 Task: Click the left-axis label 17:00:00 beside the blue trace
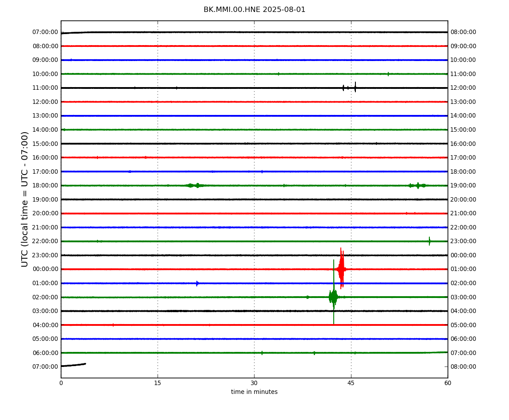click(46, 172)
